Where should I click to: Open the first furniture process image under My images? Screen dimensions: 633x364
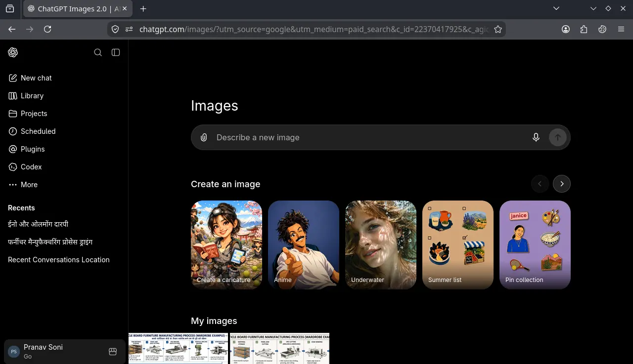[x=179, y=349]
